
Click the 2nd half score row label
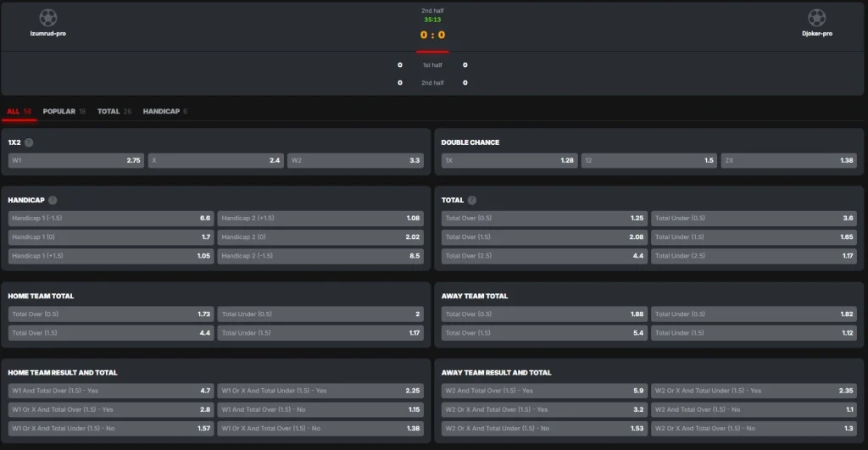click(432, 82)
